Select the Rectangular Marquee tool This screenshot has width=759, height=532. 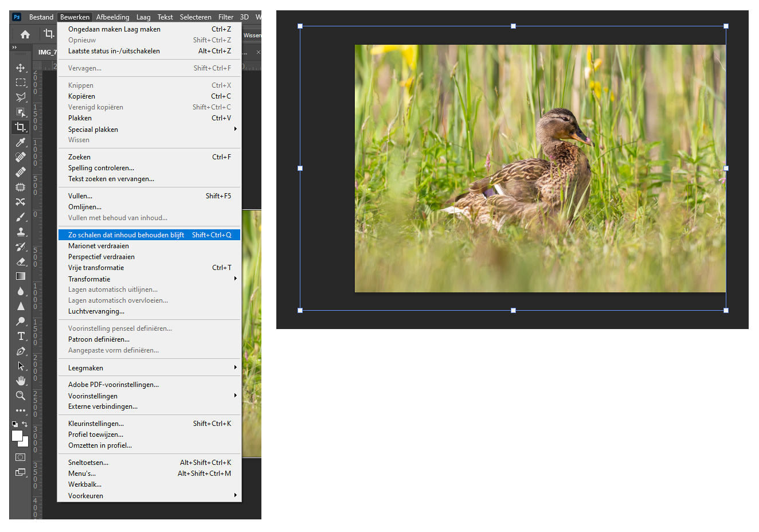(21, 83)
